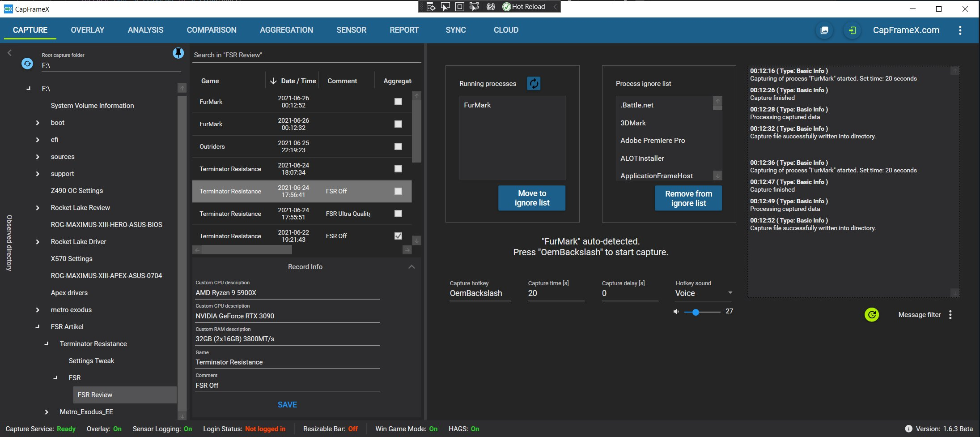Image resolution: width=980 pixels, height=437 pixels.
Task: Mute the hotkey sound speaker icon
Action: (676, 312)
